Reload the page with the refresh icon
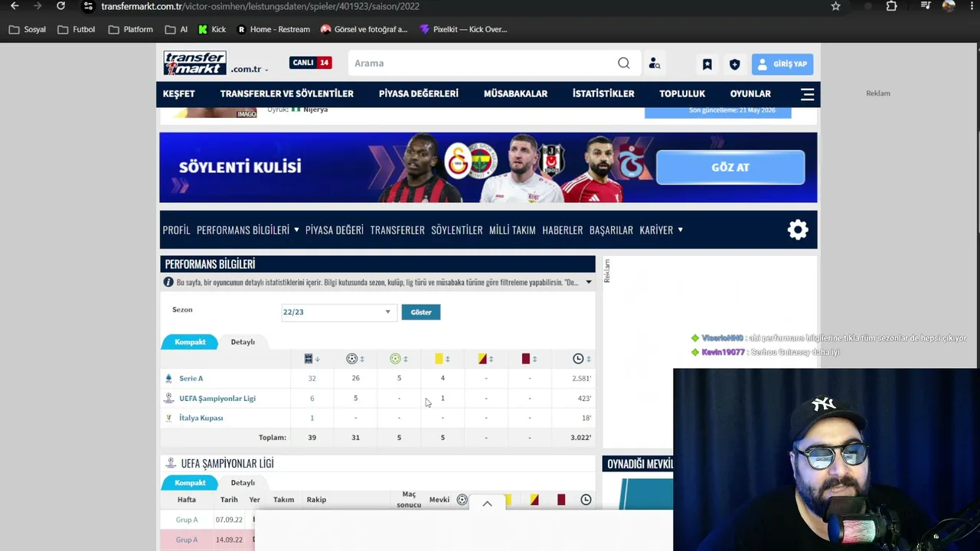 [60, 6]
